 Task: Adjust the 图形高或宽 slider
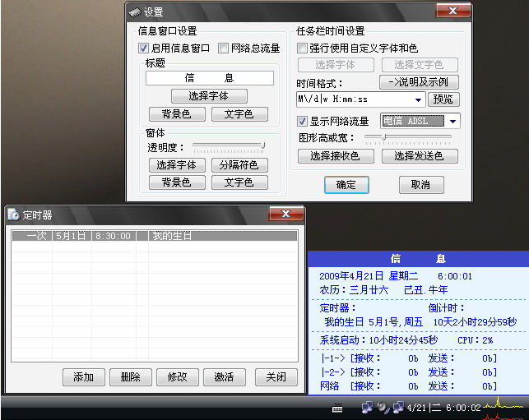[x=383, y=136]
